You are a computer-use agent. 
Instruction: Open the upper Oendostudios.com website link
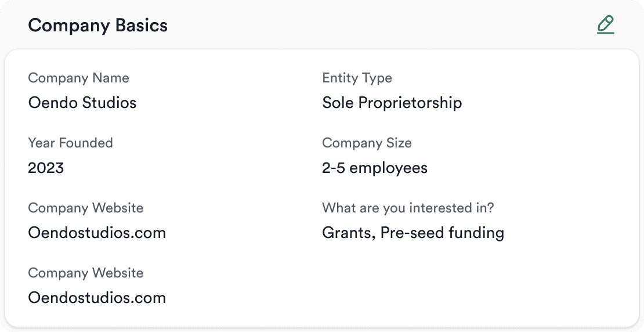pos(97,233)
